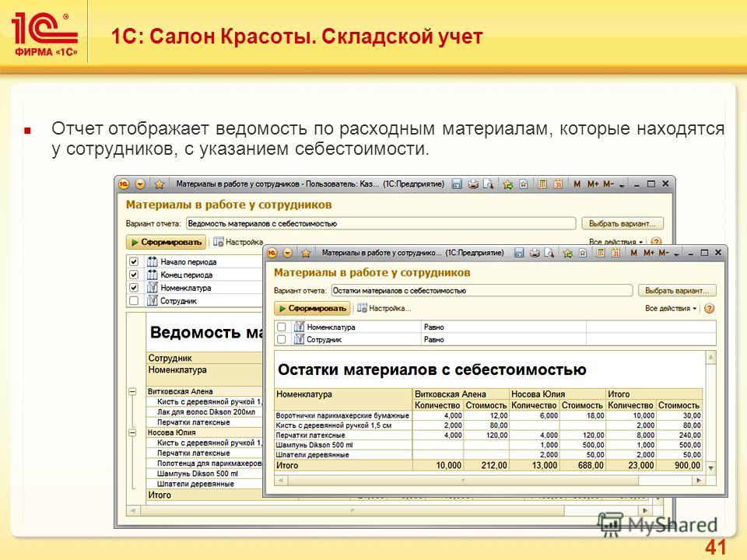Open Настройка in the front window

[384, 309]
